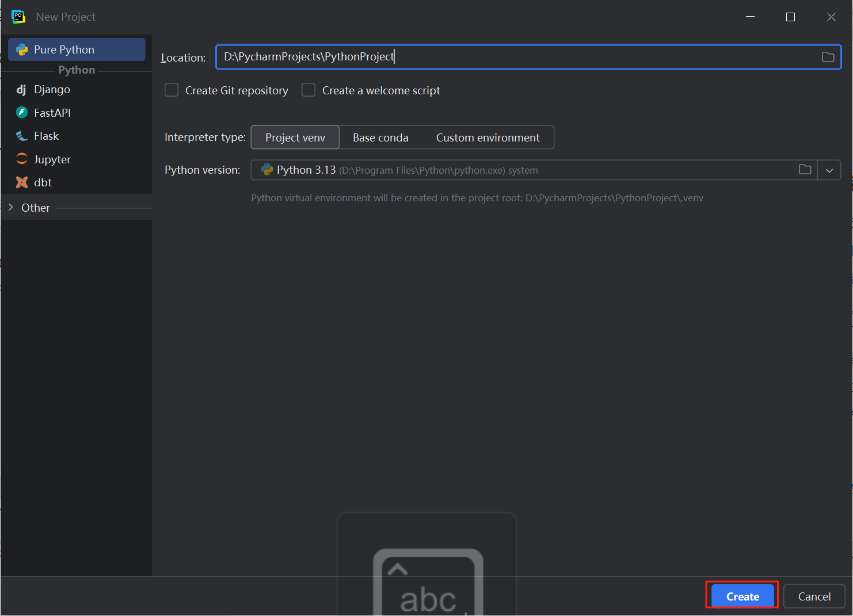Click the Create button
Viewport: 853px width, 616px height.
pos(742,596)
